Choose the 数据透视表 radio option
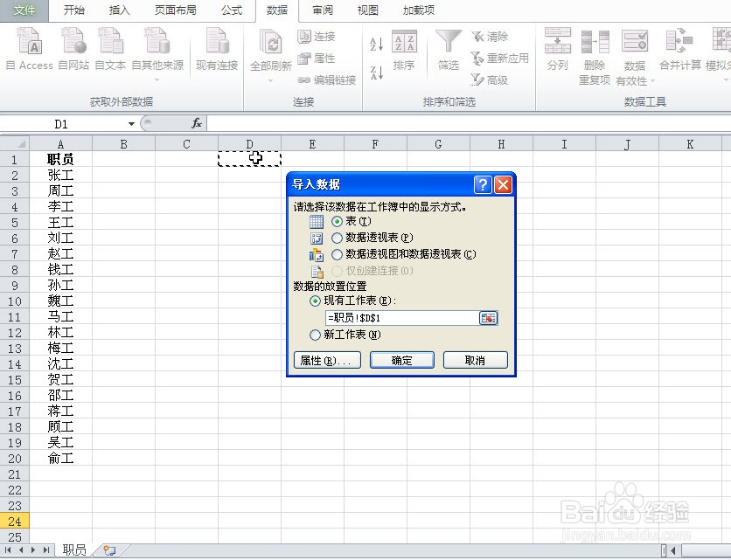The width and height of the screenshot is (731, 560). coord(338,238)
